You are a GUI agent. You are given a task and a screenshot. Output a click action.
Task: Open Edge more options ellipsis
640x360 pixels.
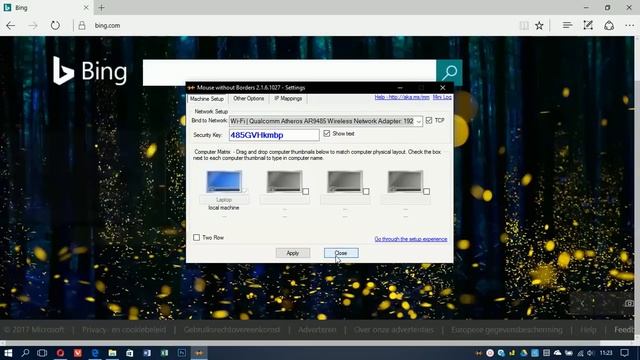coord(630,26)
